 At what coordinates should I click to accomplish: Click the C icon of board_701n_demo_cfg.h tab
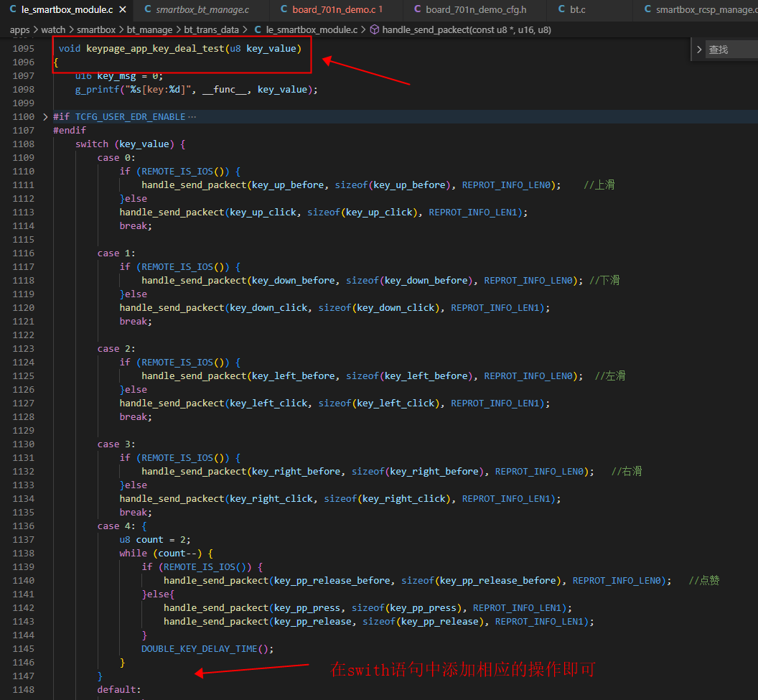(417, 9)
